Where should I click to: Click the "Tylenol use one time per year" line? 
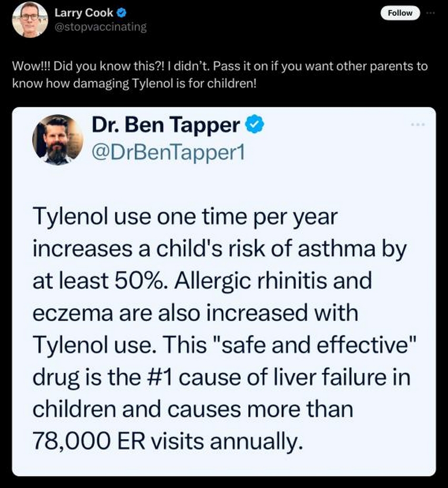(x=185, y=217)
